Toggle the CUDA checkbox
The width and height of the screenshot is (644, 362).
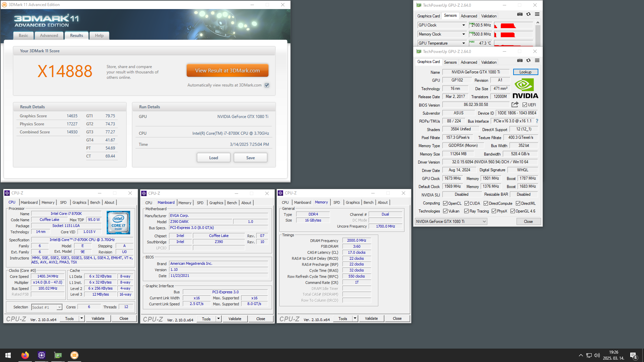click(x=467, y=203)
